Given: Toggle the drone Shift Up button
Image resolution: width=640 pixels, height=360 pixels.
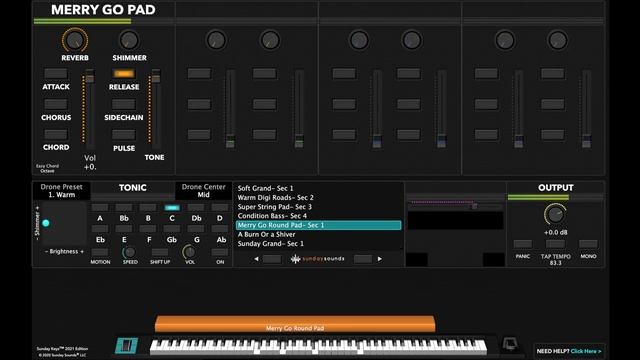Looking at the screenshot, I should click(160, 253).
